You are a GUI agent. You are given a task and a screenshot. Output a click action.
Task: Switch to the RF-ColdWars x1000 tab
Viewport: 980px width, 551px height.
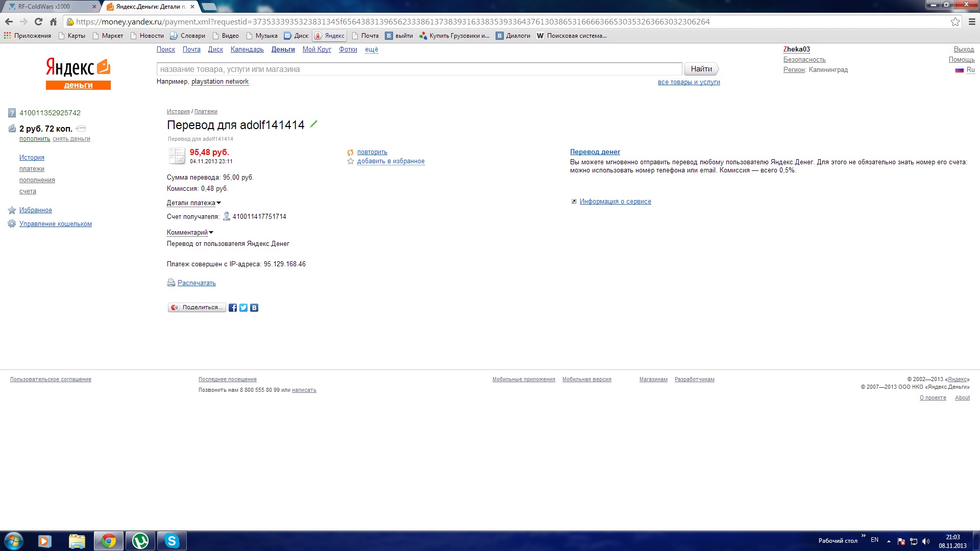50,7
